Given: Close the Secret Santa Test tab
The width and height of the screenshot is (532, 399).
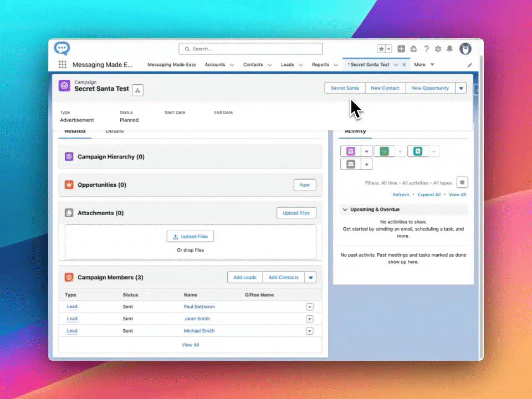Looking at the screenshot, I should pyautogui.click(x=404, y=65).
